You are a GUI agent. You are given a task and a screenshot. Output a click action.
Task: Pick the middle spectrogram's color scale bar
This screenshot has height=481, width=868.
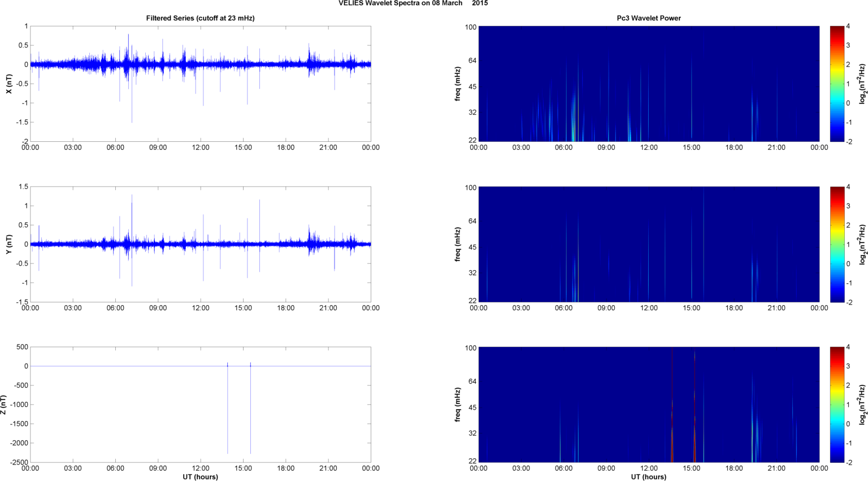point(837,244)
